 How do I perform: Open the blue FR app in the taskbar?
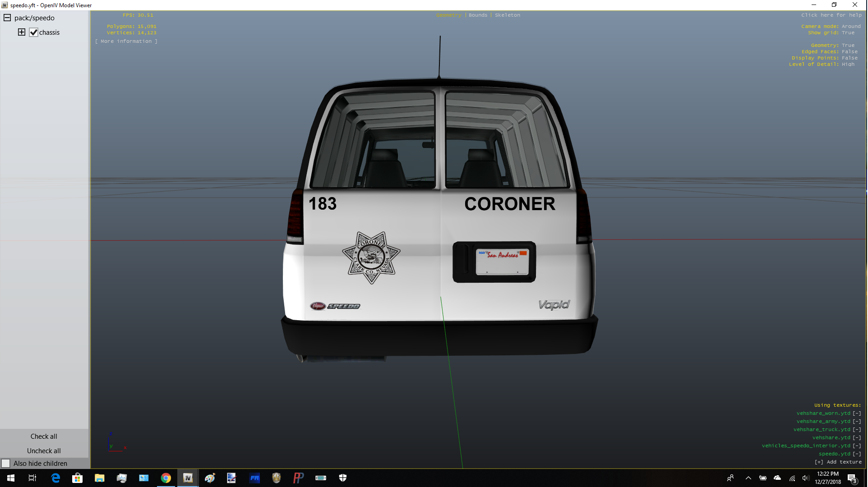pyautogui.click(x=254, y=478)
